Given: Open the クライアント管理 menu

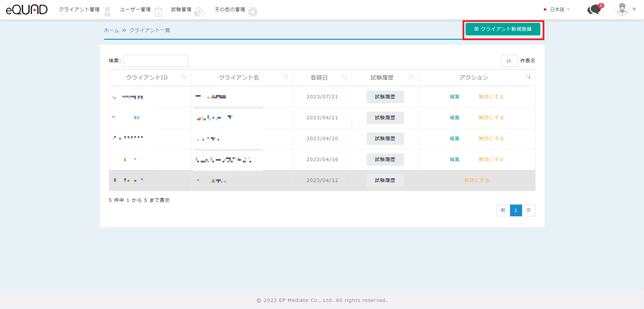Looking at the screenshot, I should [x=79, y=9].
